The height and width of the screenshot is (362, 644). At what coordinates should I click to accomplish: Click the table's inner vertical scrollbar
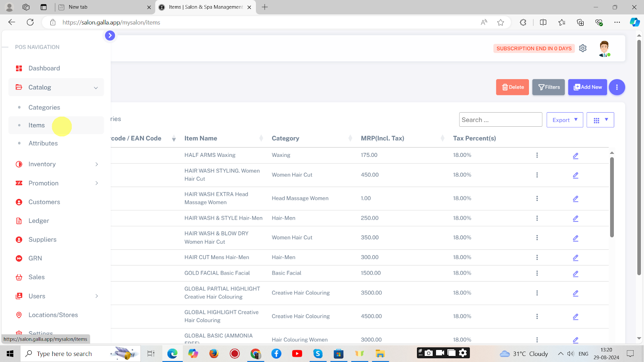[612, 197]
